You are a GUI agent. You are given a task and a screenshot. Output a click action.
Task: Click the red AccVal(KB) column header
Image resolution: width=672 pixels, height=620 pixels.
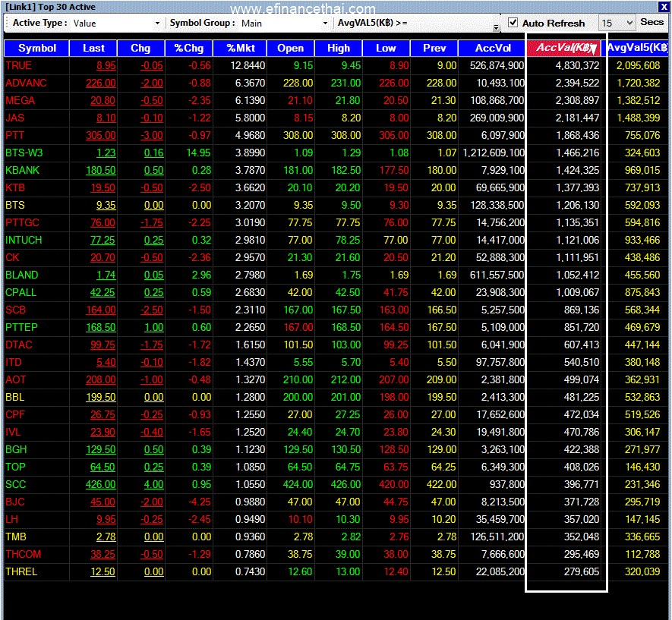pyautogui.click(x=564, y=48)
